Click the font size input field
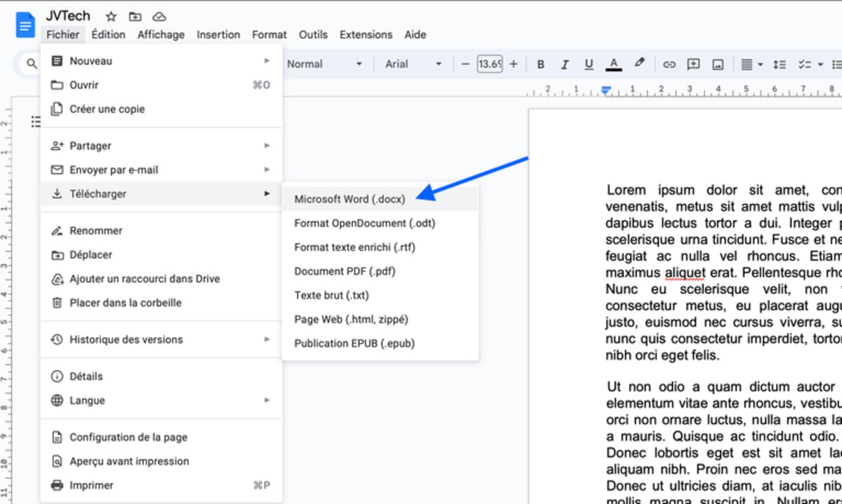 pos(489,64)
